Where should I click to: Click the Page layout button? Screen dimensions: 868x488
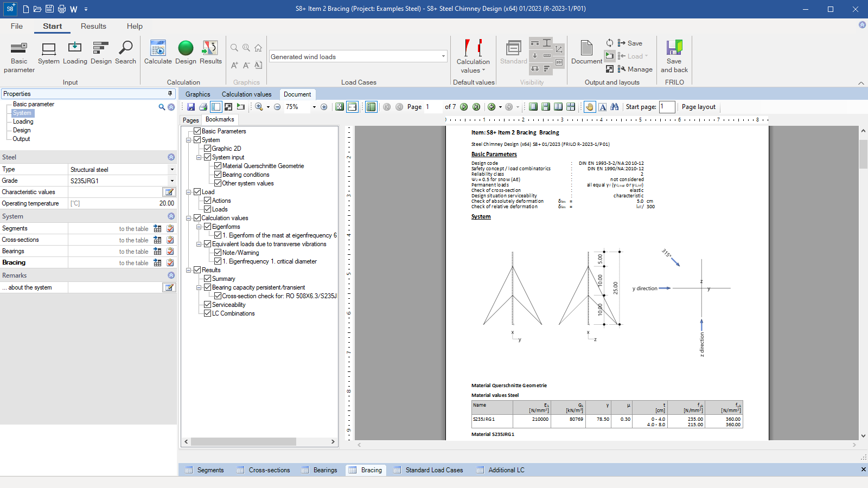coord(699,107)
